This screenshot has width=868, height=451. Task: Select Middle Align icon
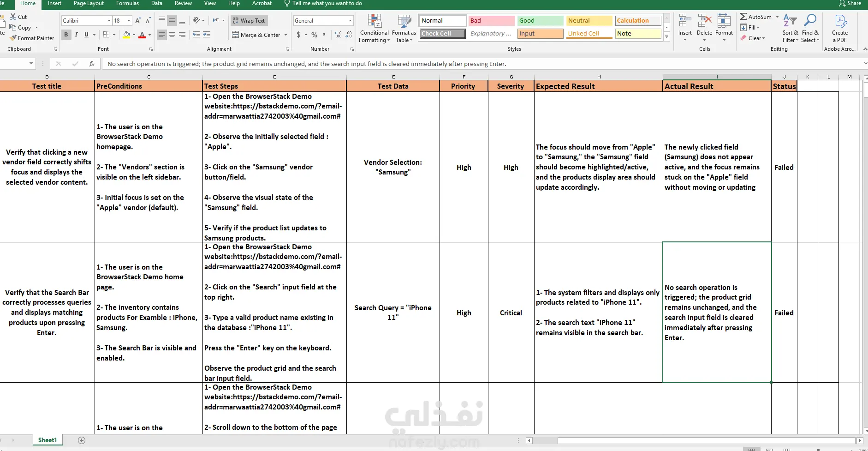click(172, 20)
